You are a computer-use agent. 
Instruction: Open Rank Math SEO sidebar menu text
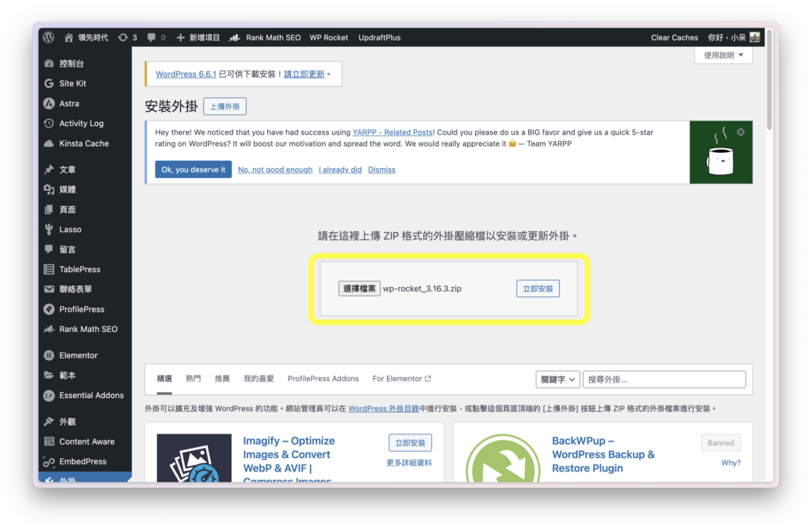88,329
